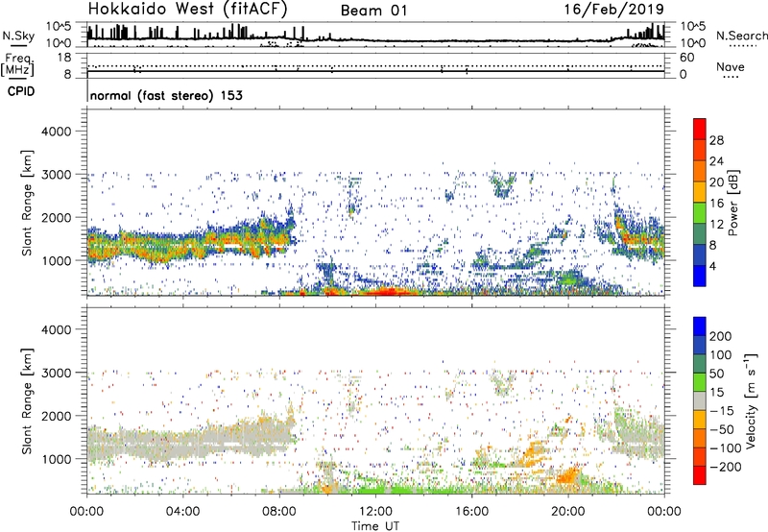Click orange velocity patch near 20:00
The width and height of the screenshot is (768, 532).
[568, 475]
